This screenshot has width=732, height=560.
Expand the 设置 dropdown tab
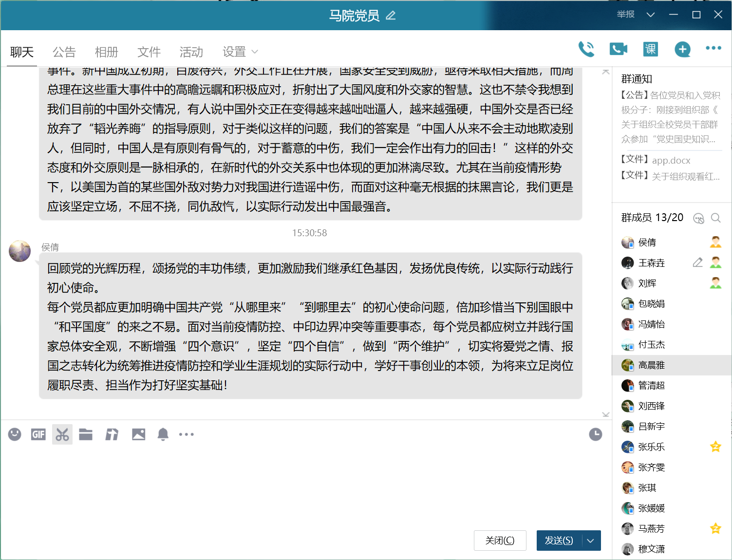click(x=240, y=52)
